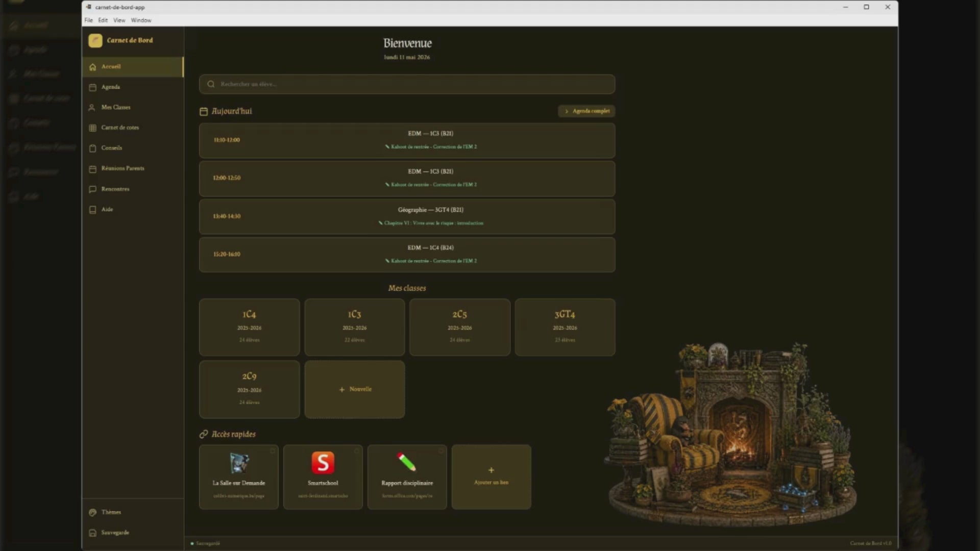
Task: Click the app icon in the title bar
Action: 89,7
